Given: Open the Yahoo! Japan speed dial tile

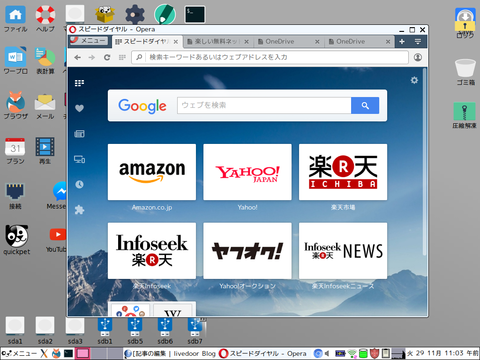Looking at the screenshot, I should point(247,172).
